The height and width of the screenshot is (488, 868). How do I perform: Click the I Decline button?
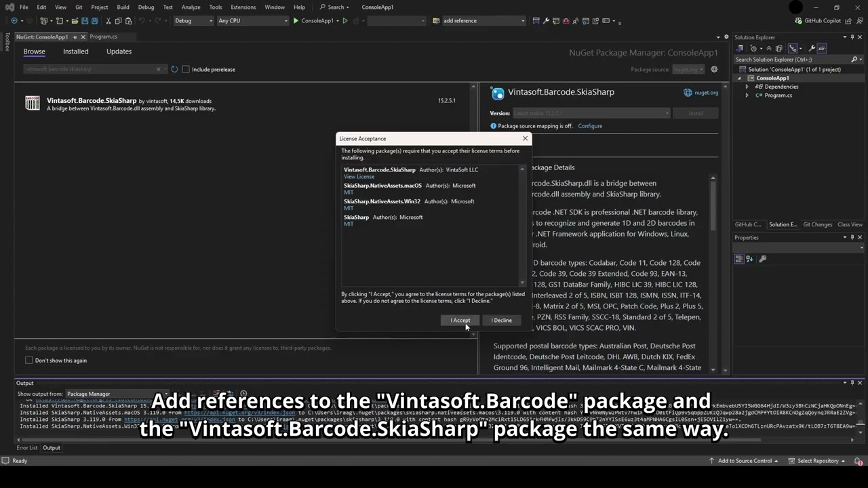pyautogui.click(x=501, y=321)
